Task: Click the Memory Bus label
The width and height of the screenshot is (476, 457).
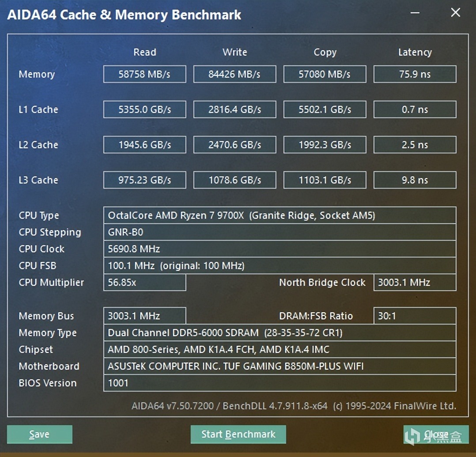Action: (x=46, y=316)
